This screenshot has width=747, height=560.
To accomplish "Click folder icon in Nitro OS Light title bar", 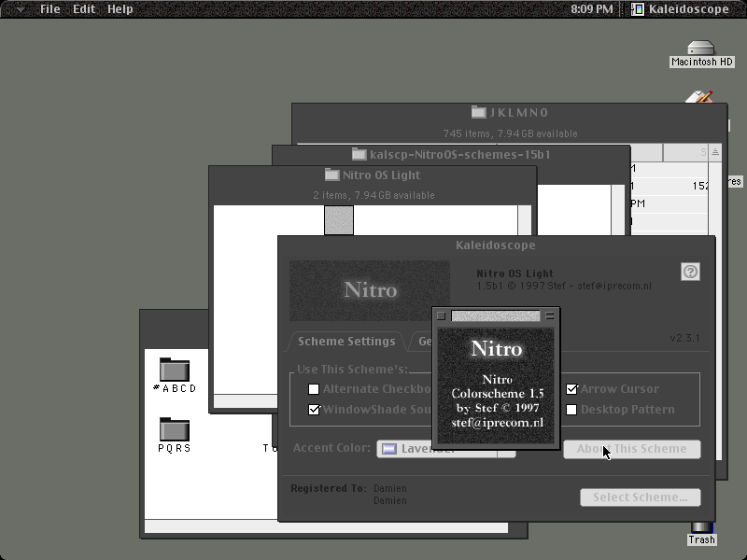I will click(331, 175).
